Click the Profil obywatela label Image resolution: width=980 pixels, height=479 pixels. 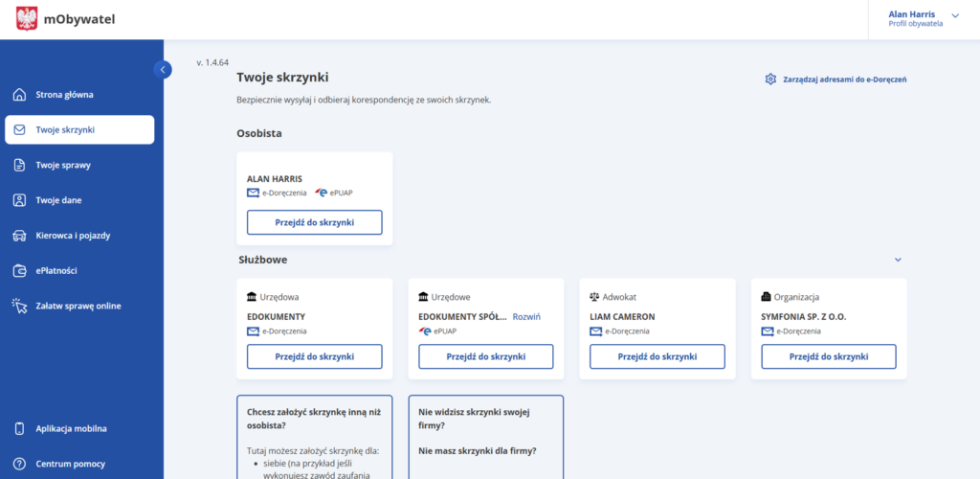(916, 24)
